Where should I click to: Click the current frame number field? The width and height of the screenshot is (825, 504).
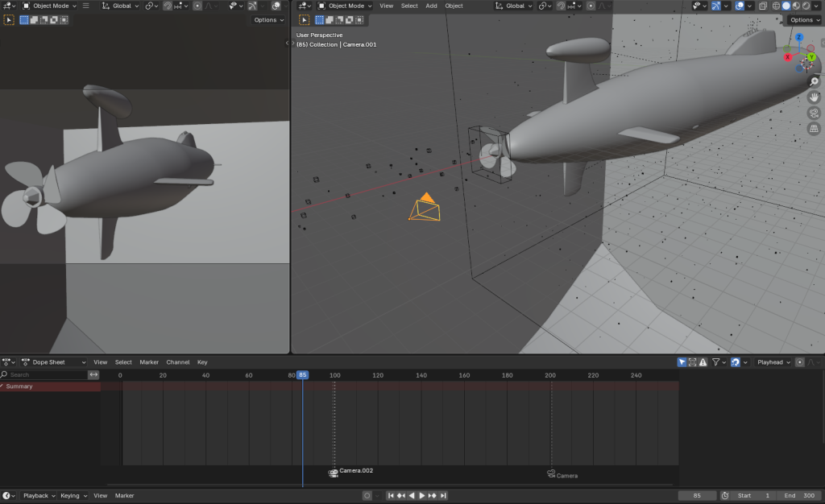(x=697, y=496)
